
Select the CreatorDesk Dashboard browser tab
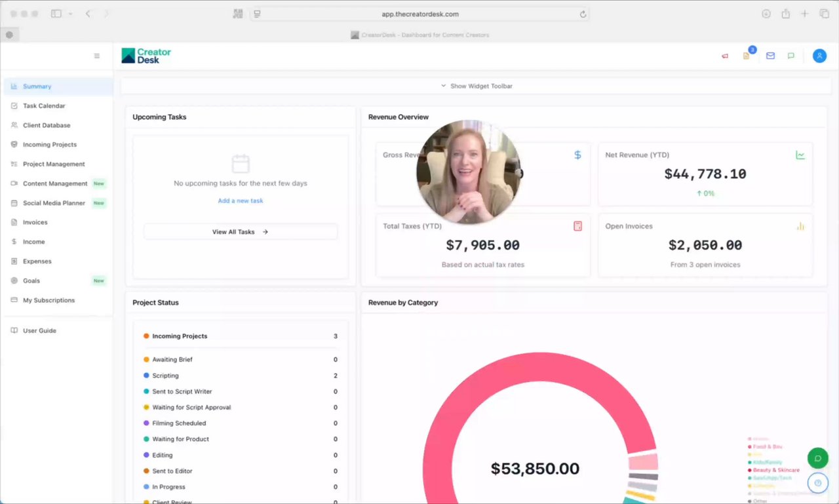419,35
